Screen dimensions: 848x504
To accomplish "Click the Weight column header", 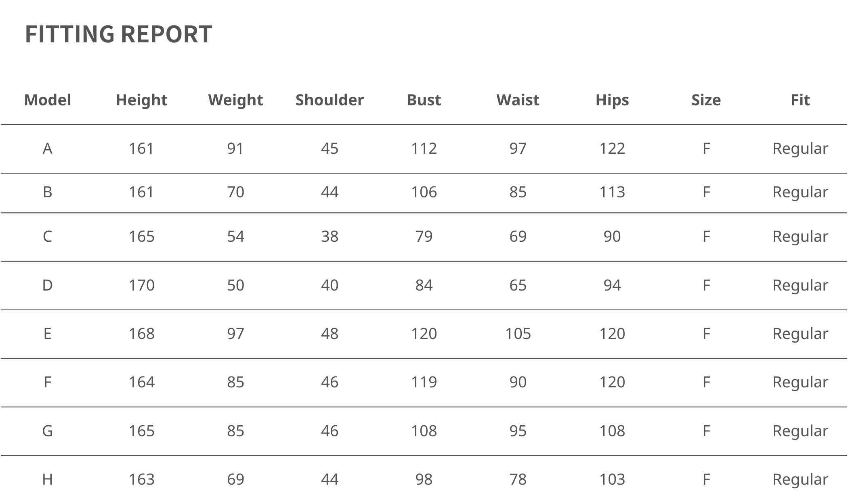I will point(235,100).
